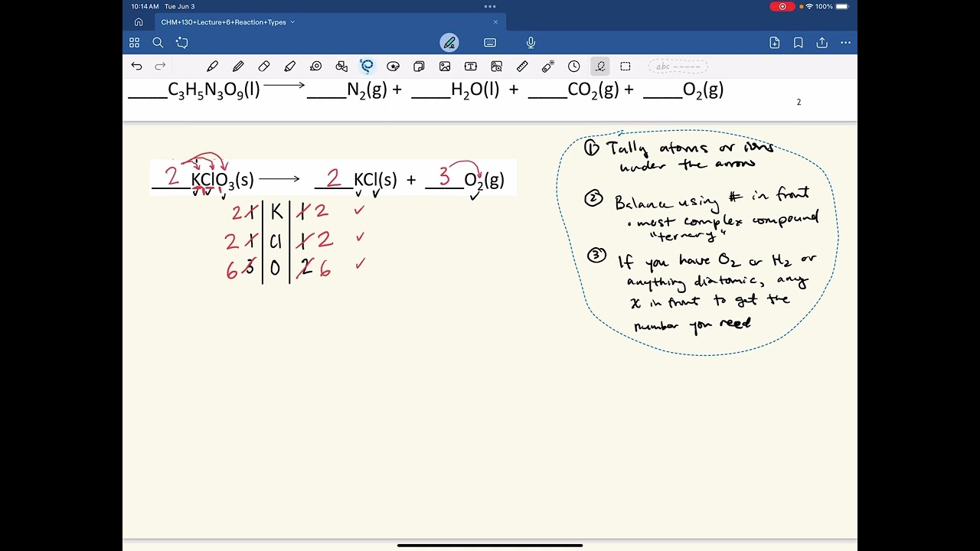Expand the CHM+130 Lecture tab dropdown

292,22
